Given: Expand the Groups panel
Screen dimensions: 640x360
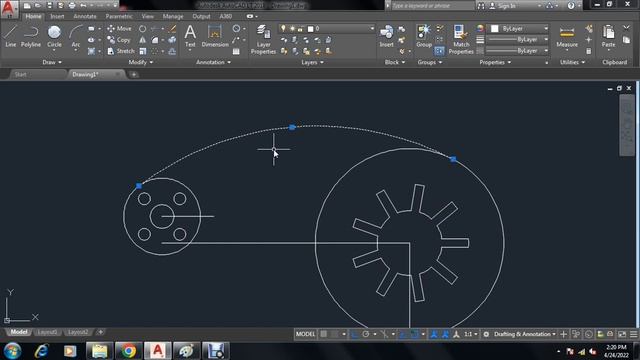Looking at the screenshot, I should click(x=430, y=62).
